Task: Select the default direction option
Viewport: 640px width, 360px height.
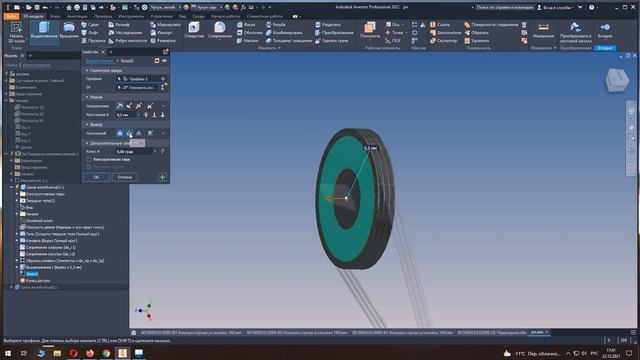Action: [120, 106]
